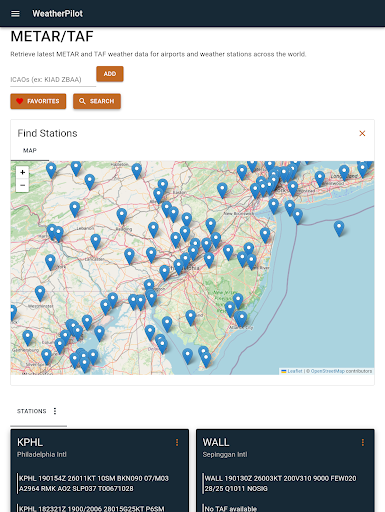
Task: Select the MAP tab
Action: 30,151
